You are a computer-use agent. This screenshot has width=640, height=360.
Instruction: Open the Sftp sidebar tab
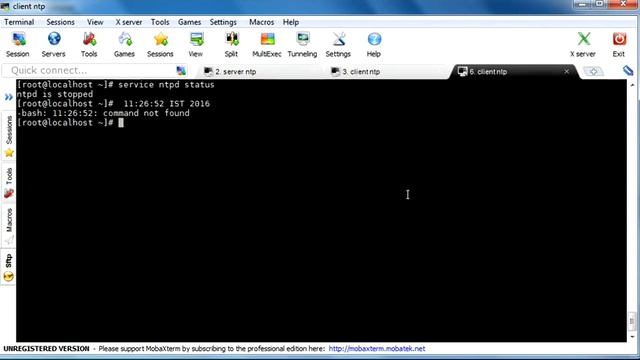click(x=9, y=268)
